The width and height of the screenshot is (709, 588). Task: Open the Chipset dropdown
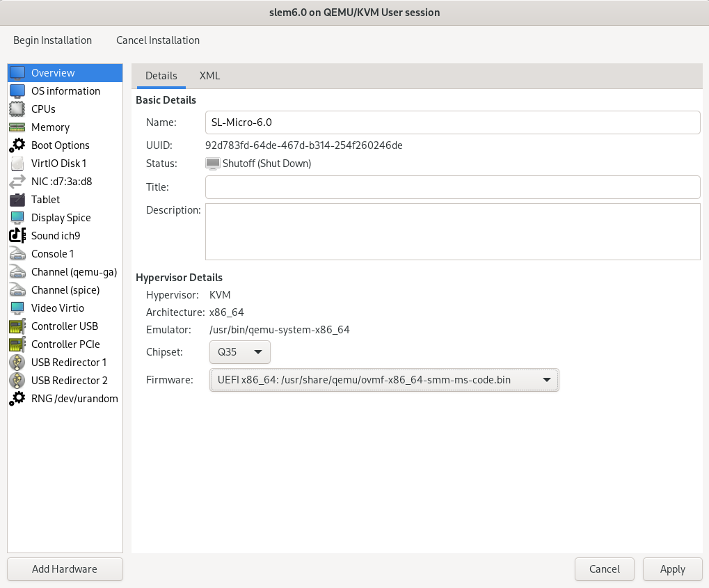tap(239, 352)
